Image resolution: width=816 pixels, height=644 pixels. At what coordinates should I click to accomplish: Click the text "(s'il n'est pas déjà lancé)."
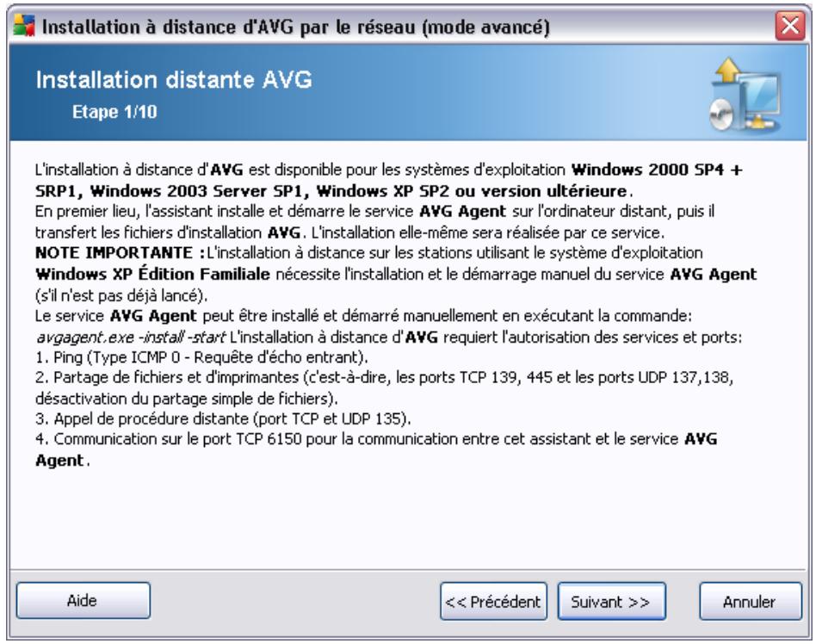[121, 295]
